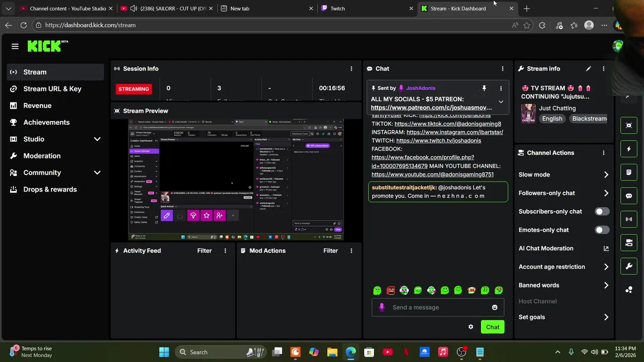The width and height of the screenshot is (644, 362).
Task: Open Drops & rewards page
Action: point(55,190)
